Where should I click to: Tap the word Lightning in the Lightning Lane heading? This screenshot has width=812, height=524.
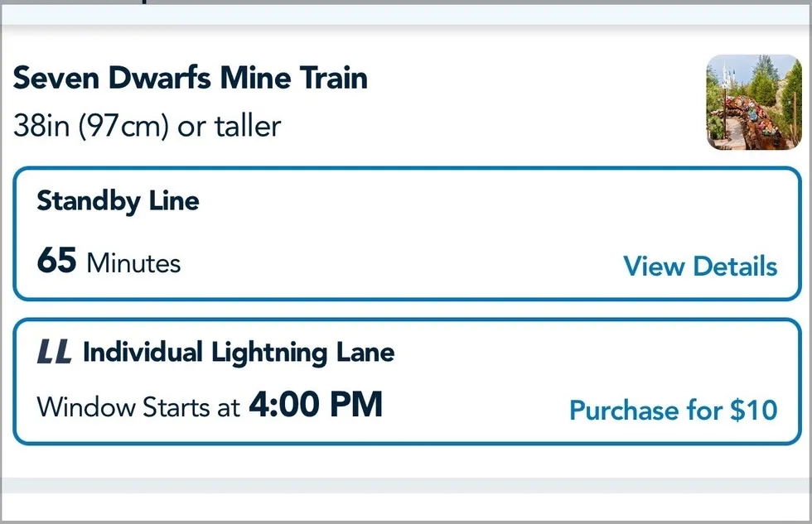pos(268,353)
